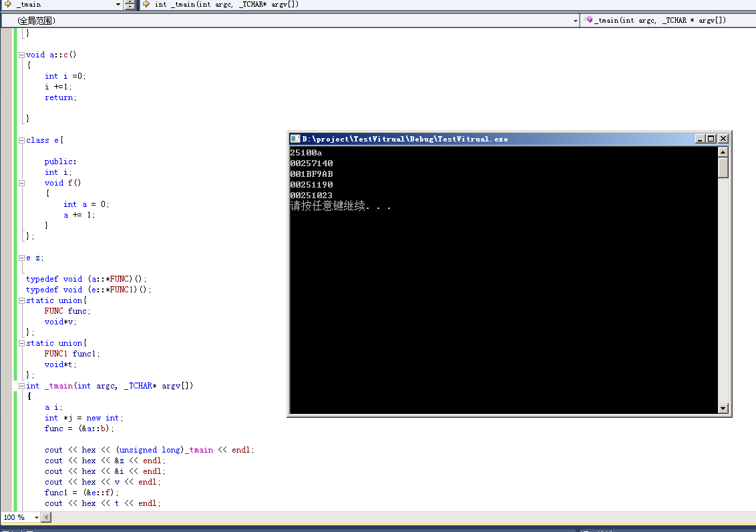Viewport: 756px width, 532px height.
Task: Click the yellow arrow icon before 'int _tmain(int argc' header
Action: [146, 4]
